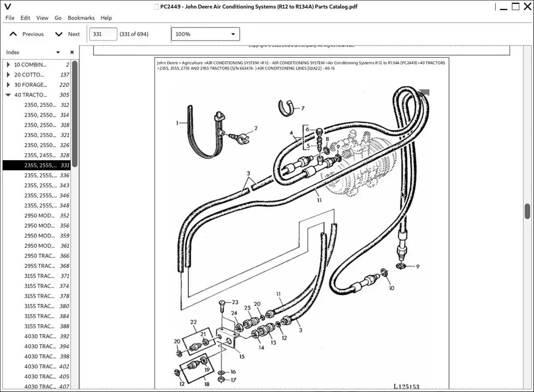Click the down chevron Next icon
This screenshot has height=392, width=534.
(59, 34)
